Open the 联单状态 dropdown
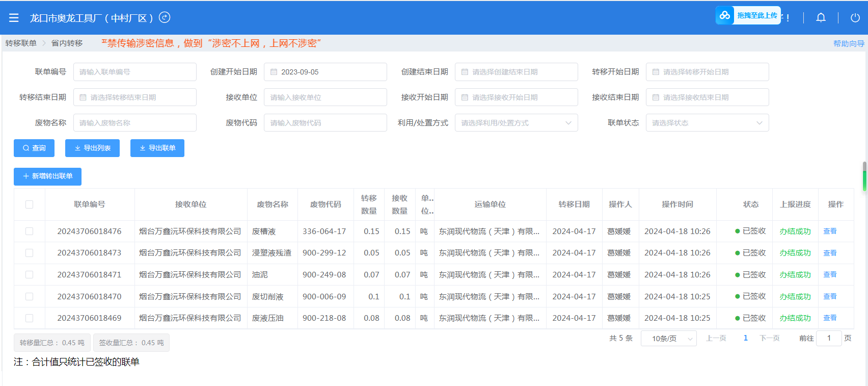Screen dimensions: 868x386 707,123
